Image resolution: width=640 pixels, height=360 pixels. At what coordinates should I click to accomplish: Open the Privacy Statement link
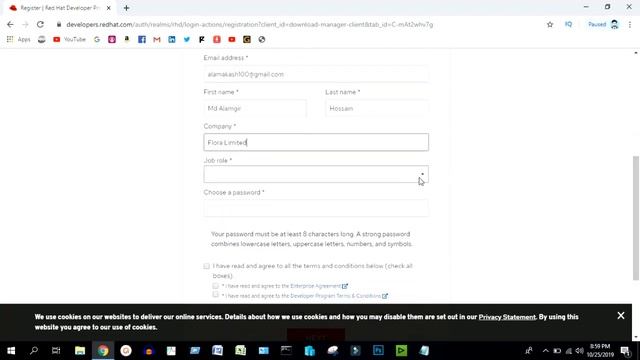507,317
